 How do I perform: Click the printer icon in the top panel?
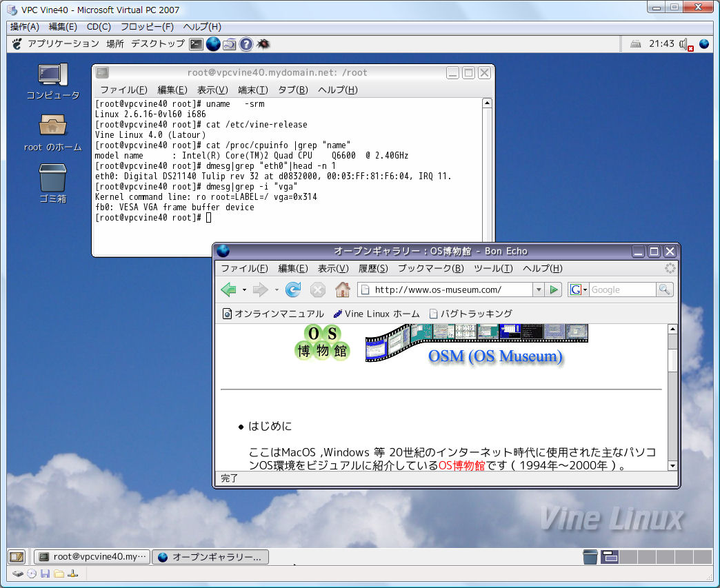(x=635, y=44)
